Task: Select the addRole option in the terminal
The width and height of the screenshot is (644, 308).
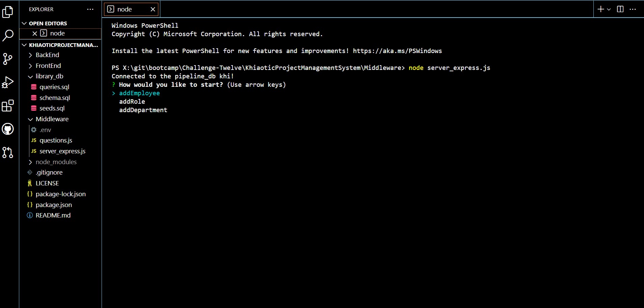Action: 132,101
